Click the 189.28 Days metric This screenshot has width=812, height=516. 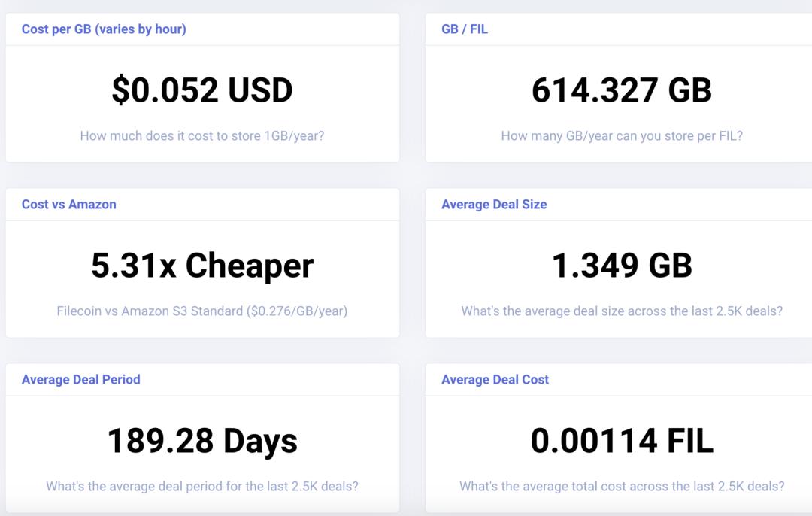click(203, 441)
